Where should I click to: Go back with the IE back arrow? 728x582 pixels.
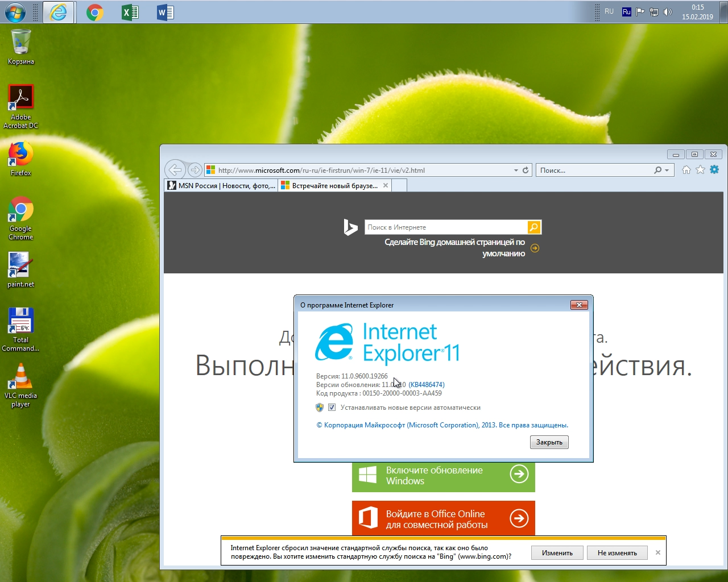point(175,169)
